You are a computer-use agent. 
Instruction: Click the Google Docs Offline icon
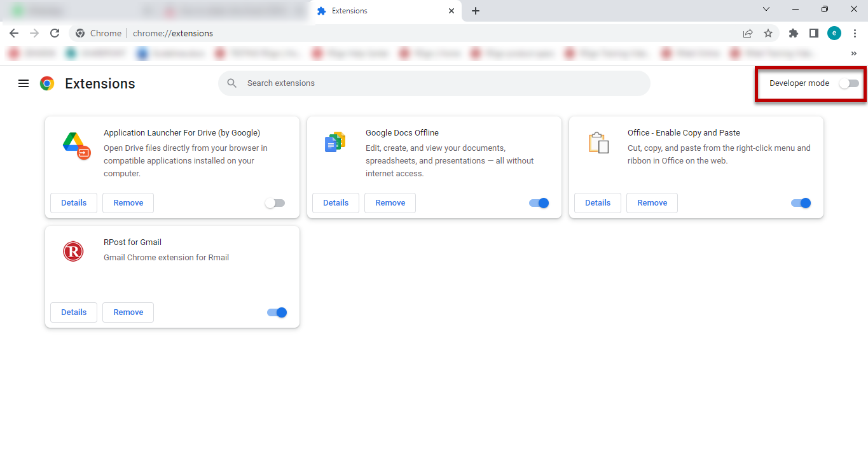(x=335, y=143)
